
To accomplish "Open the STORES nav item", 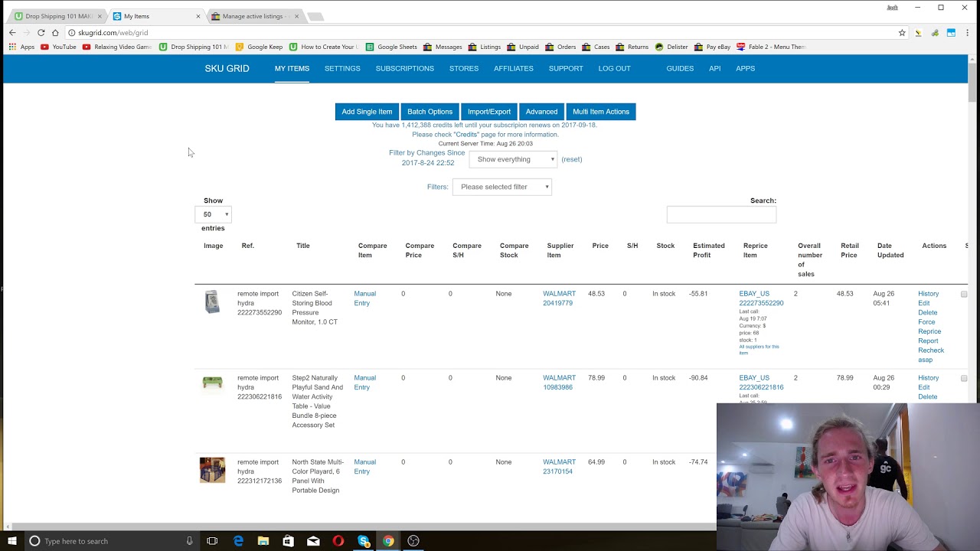I will [464, 69].
